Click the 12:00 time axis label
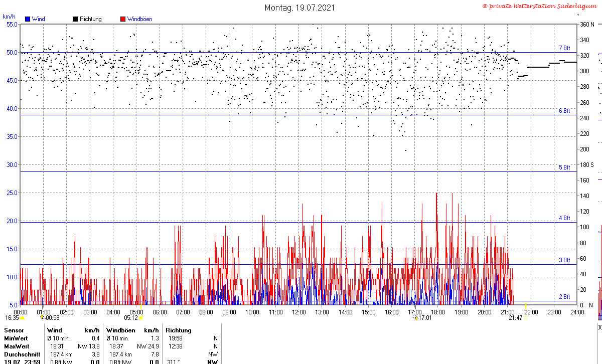 (x=299, y=312)
